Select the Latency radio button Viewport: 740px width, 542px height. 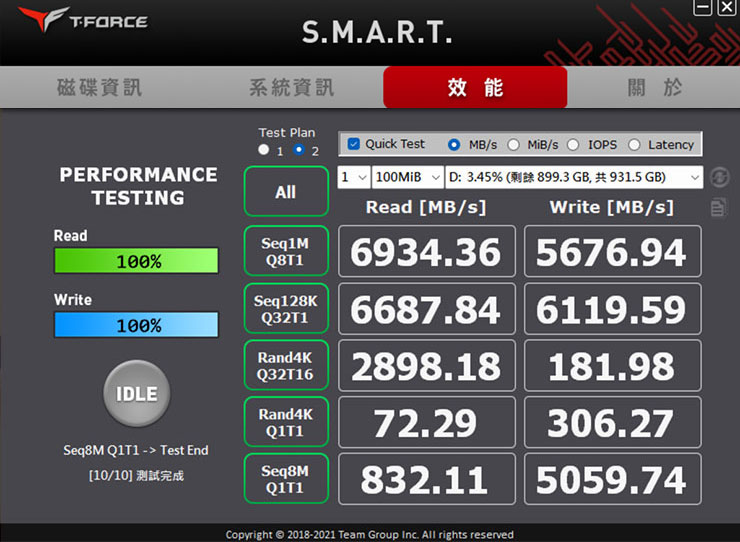click(x=634, y=144)
